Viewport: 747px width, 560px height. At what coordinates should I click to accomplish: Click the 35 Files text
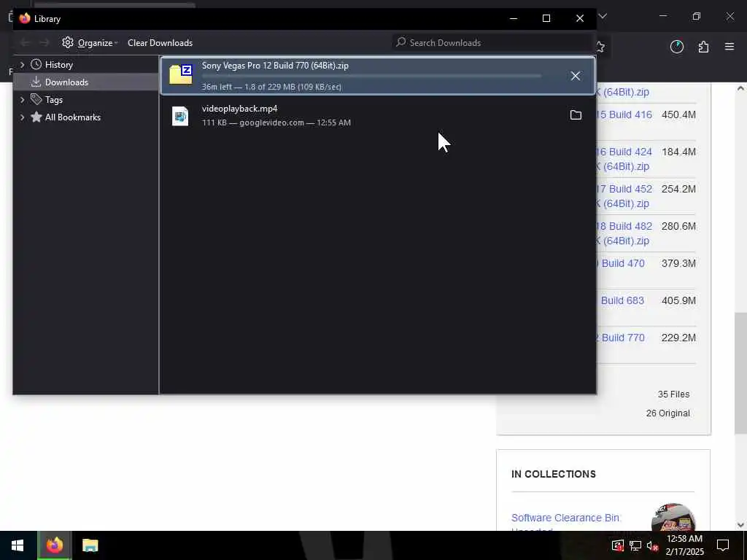673,394
